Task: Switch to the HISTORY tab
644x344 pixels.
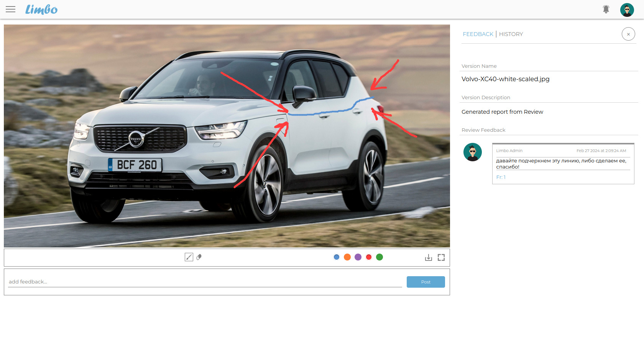Action: tap(511, 34)
